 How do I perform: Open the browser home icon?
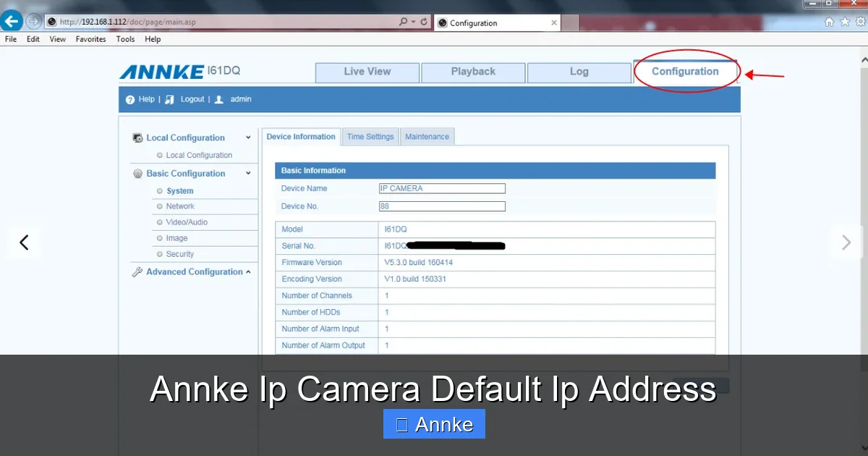829,22
